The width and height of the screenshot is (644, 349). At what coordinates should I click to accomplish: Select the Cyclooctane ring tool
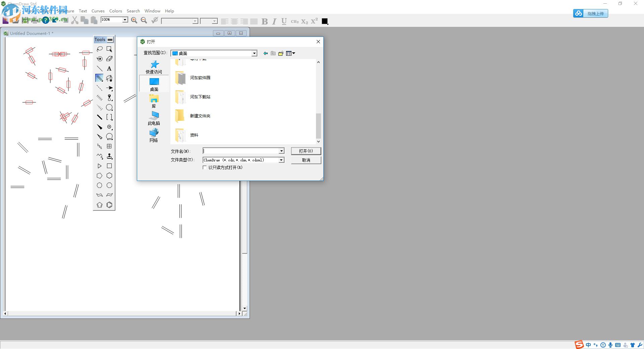pyautogui.click(x=109, y=185)
